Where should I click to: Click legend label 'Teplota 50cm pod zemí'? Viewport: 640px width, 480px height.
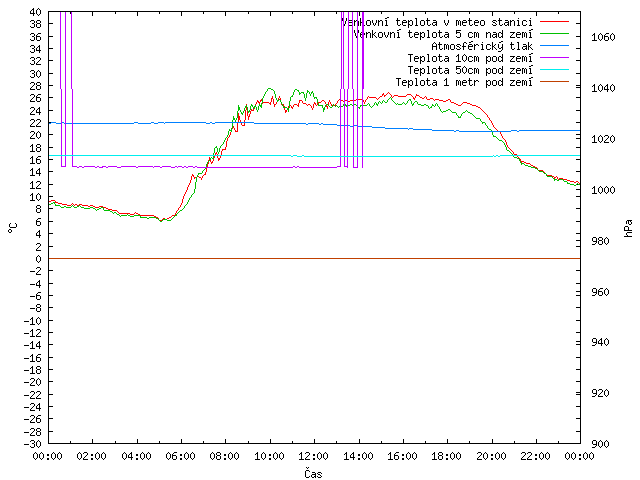pos(470,70)
